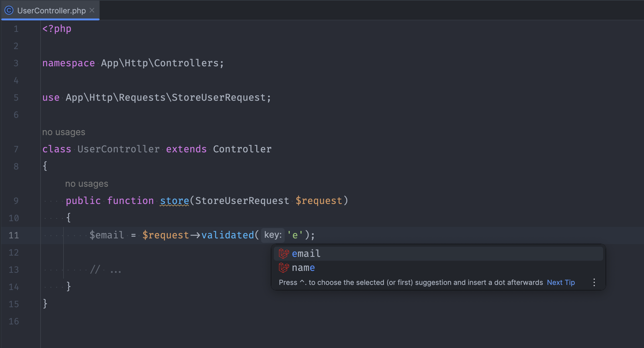644x348 pixels.
Task: Choose the email completion suggestion
Action: [x=306, y=254]
